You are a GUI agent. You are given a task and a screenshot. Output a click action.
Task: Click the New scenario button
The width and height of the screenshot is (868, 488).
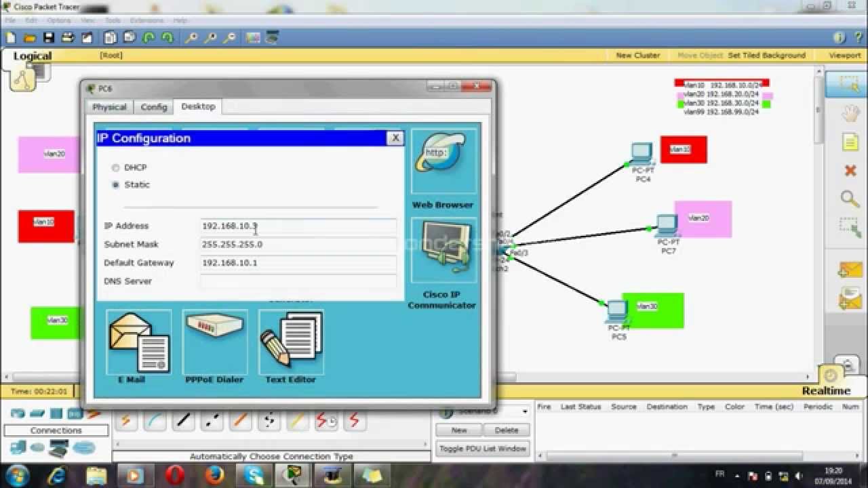click(x=459, y=430)
